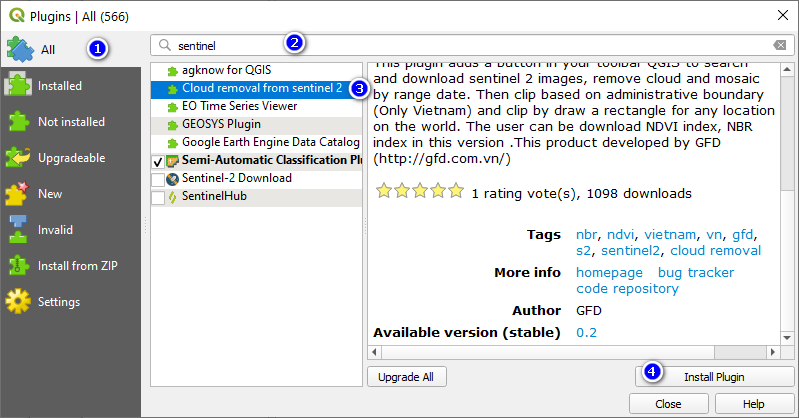Click the Installed plugins puzzle icon

click(x=18, y=85)
